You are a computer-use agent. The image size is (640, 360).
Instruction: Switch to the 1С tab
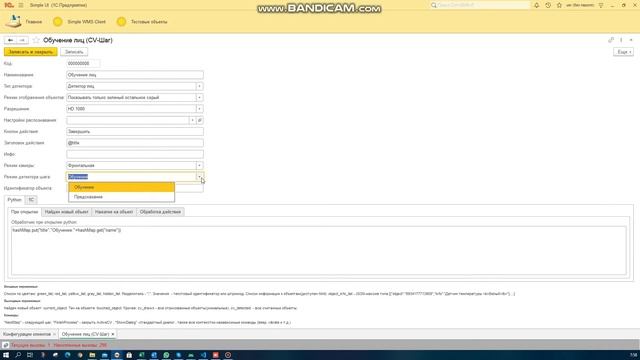pyautogui.click(x=31, y=200)
